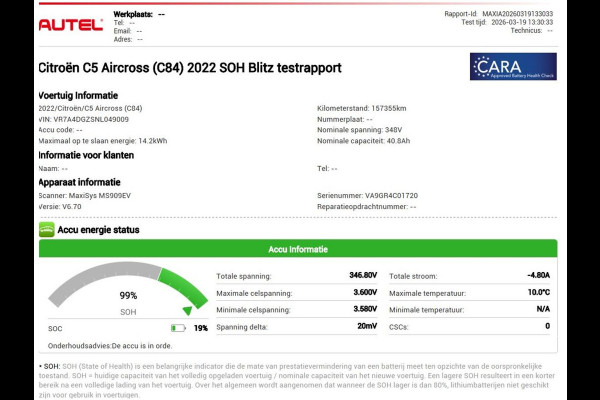Click the 99% SOH value
Image resolution: width=600 pixels, height=400 pixels.
click(x=128, y=296)
